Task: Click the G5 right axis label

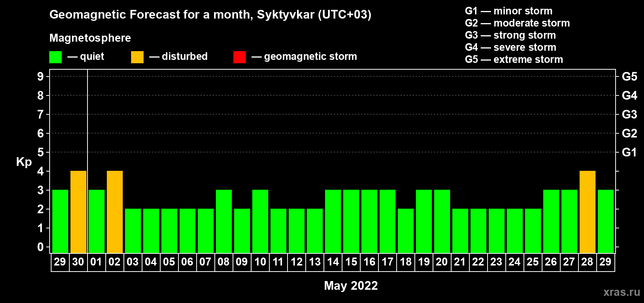Action: (630, 77)
